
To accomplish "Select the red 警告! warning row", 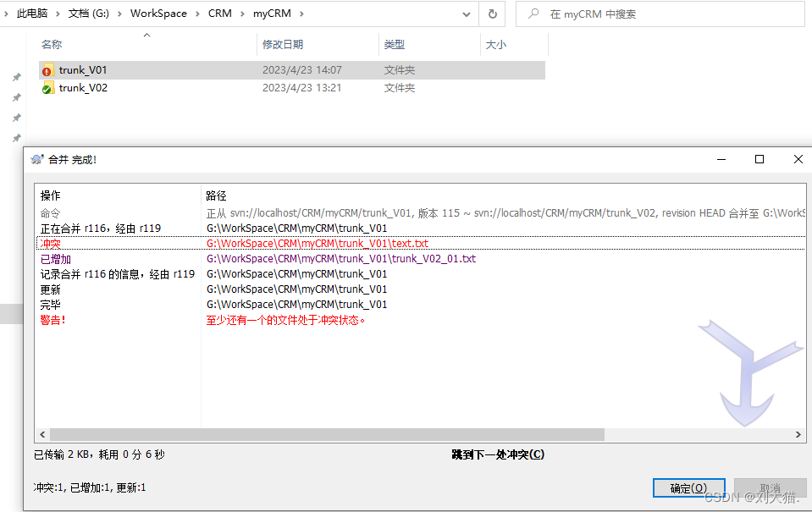I will 420,320.
